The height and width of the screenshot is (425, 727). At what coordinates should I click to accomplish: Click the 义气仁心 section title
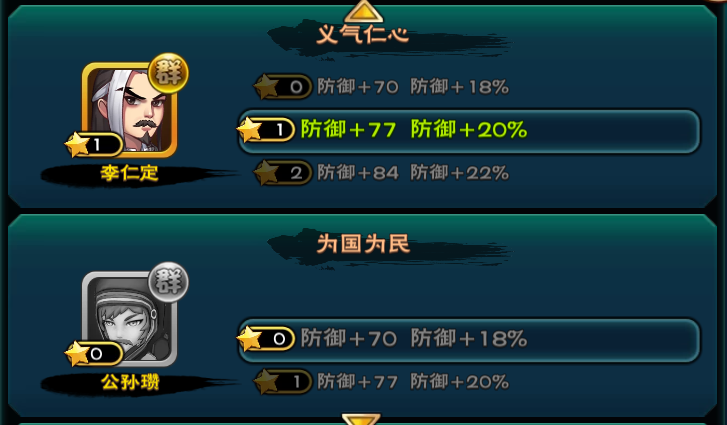pyautogui.click(x=363, y=35)
